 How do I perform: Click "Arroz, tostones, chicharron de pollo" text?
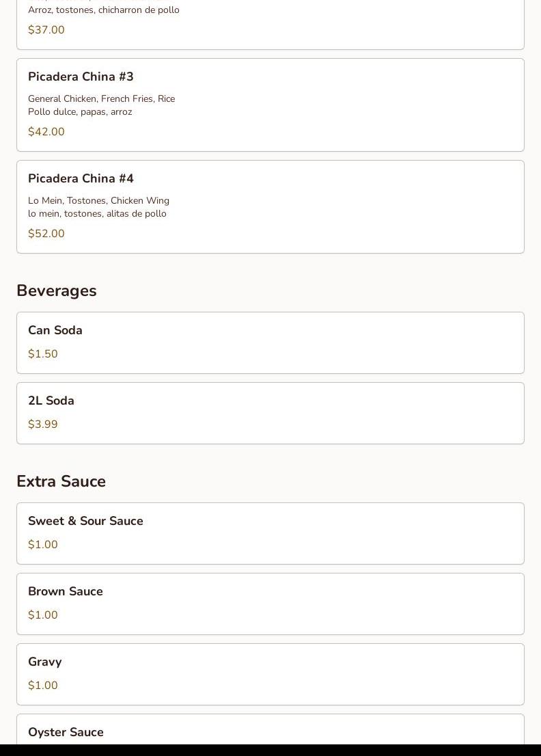click(104, 10)
